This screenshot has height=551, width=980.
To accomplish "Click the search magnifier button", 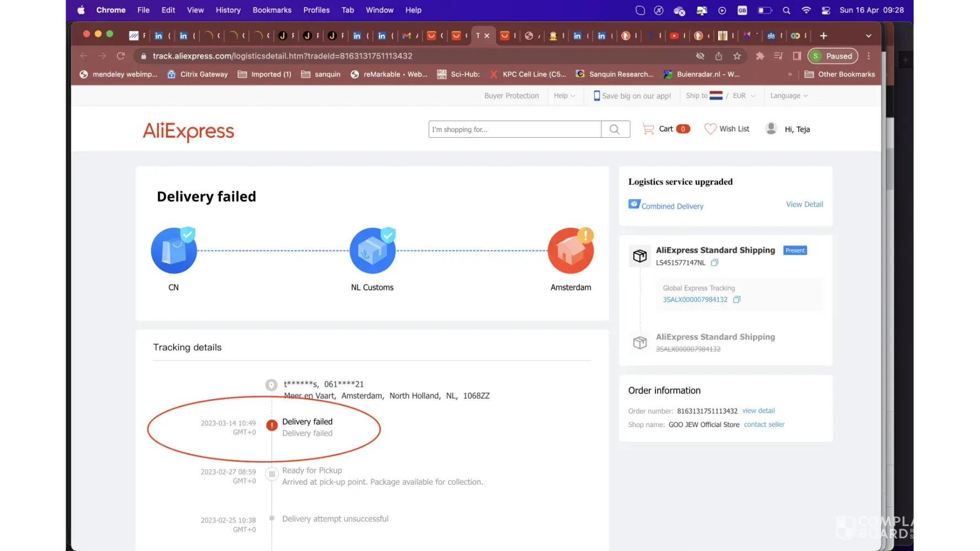I will (x=615, y=129).
